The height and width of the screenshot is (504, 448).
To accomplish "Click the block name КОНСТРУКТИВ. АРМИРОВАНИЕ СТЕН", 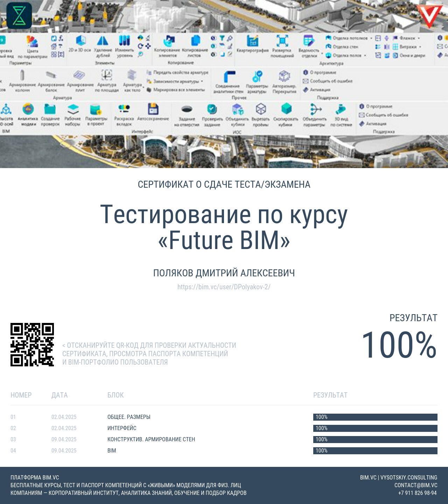I will (x=151, y=439).
